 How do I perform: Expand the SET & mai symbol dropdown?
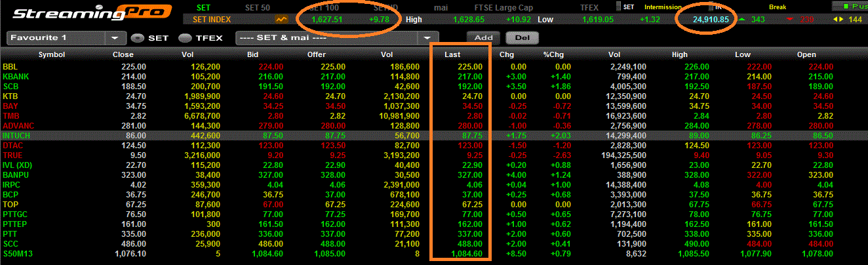429,37
